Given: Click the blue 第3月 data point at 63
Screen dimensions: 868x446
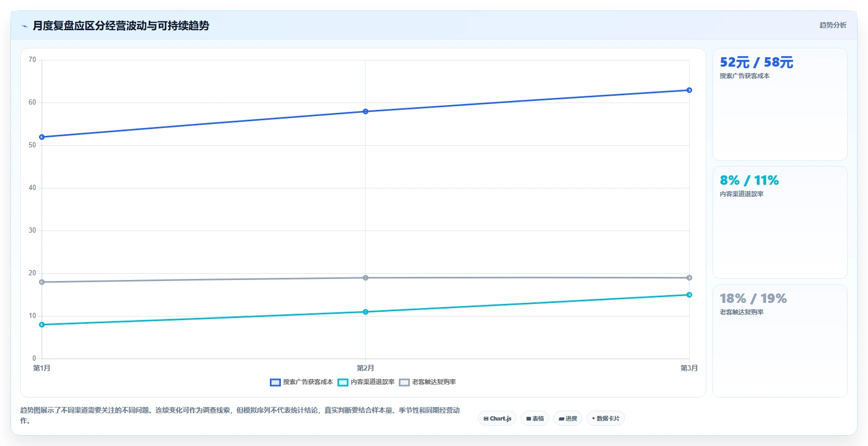Looking at the screenshot, I should click(689, 90).
